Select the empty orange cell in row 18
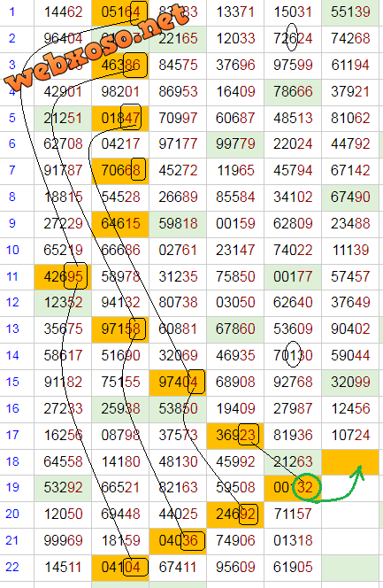Viewport: 383px width, 588px height. (x=350, y=461)
